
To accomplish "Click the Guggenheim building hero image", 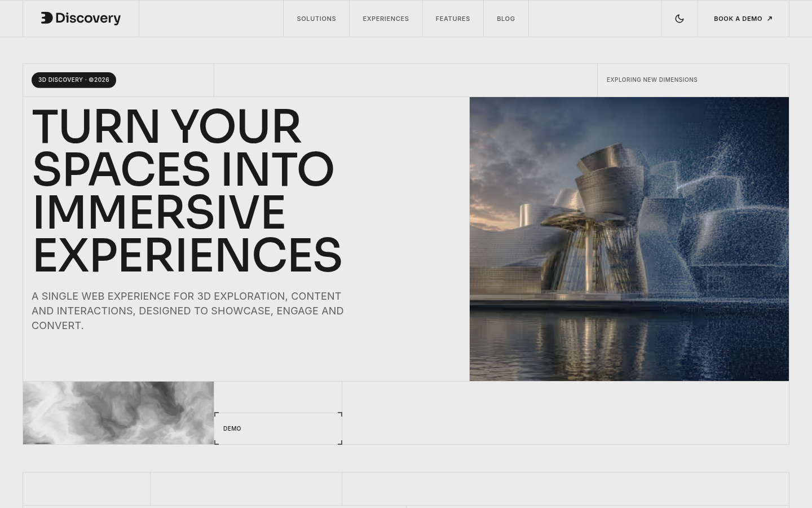I will point(629,239).
